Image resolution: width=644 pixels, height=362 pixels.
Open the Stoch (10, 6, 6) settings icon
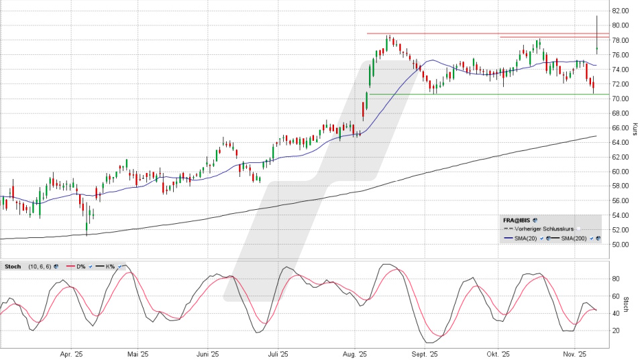click(57, 266)
